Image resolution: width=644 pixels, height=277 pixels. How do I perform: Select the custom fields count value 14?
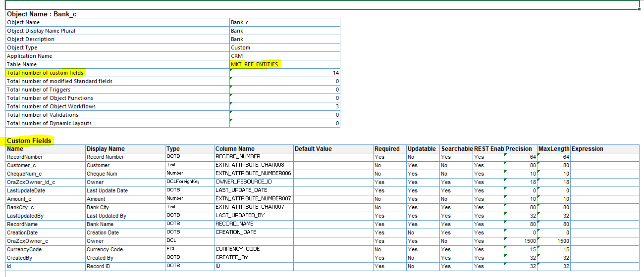click(x=284, y=73)
